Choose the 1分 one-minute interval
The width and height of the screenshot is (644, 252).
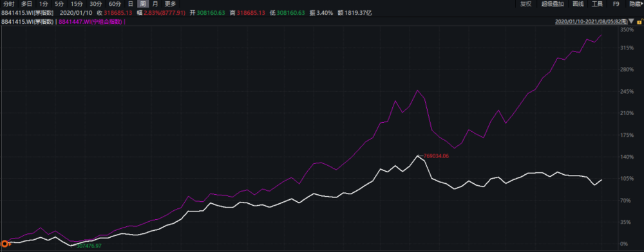pyautogui.click(x=44, y=4)
